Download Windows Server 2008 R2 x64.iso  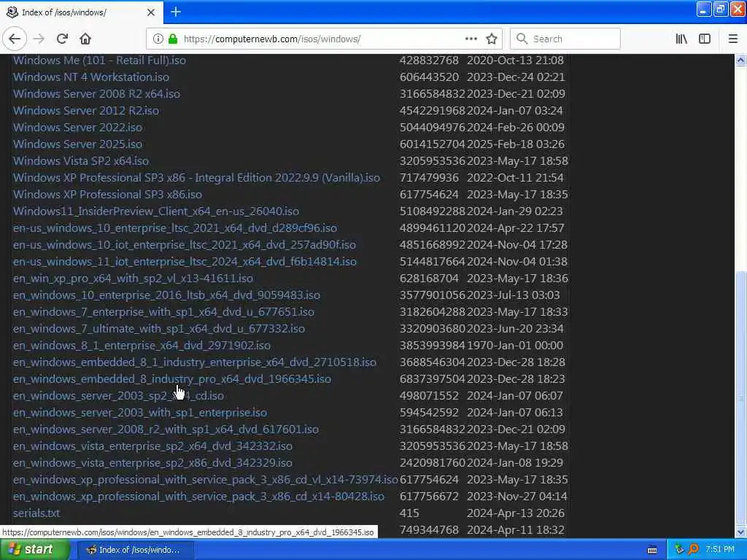coord(97,94)
